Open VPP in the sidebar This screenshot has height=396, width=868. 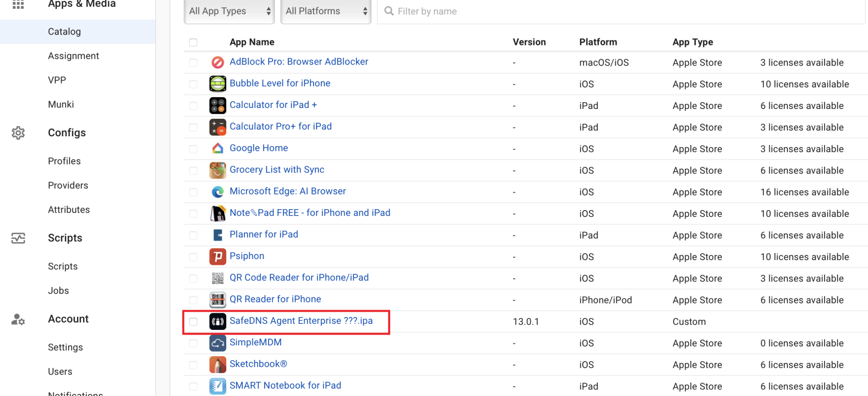[57, 80]
